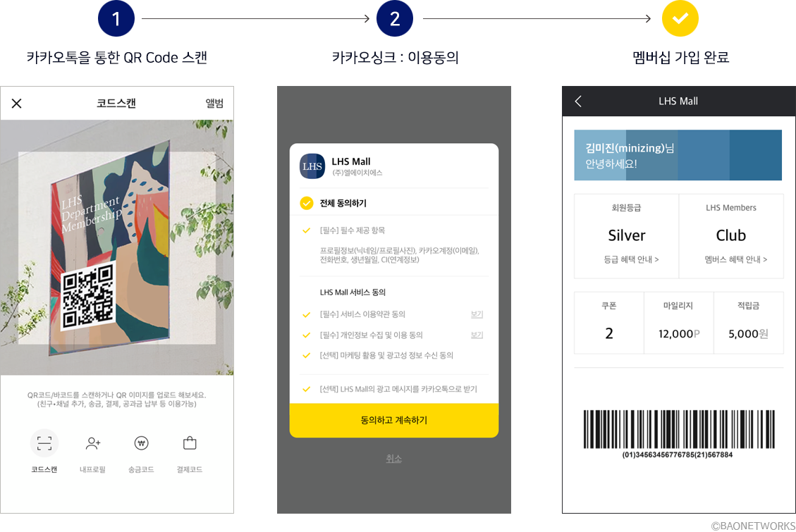Select the 마일리지 12,000P tab
The height and width of the screenshot is (532, 796).
(679, 323)
